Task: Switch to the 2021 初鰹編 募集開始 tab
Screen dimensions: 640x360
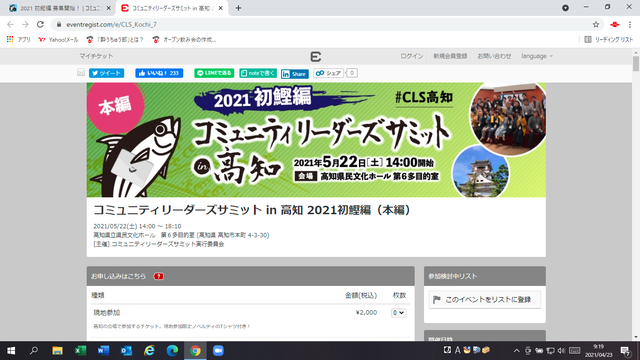Action: (59, 8)
